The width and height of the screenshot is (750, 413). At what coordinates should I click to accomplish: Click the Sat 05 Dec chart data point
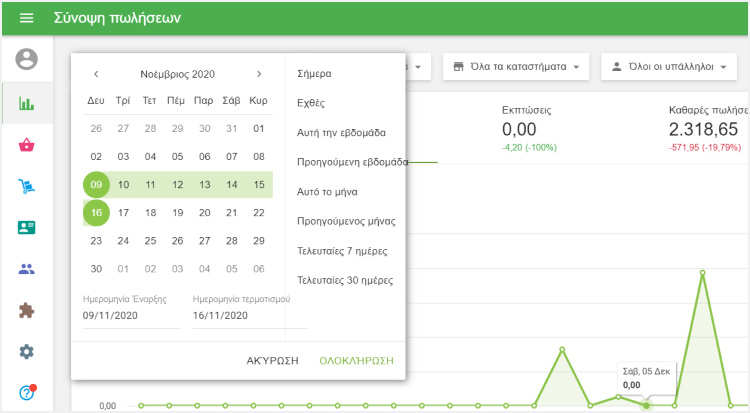click(646, 405)
